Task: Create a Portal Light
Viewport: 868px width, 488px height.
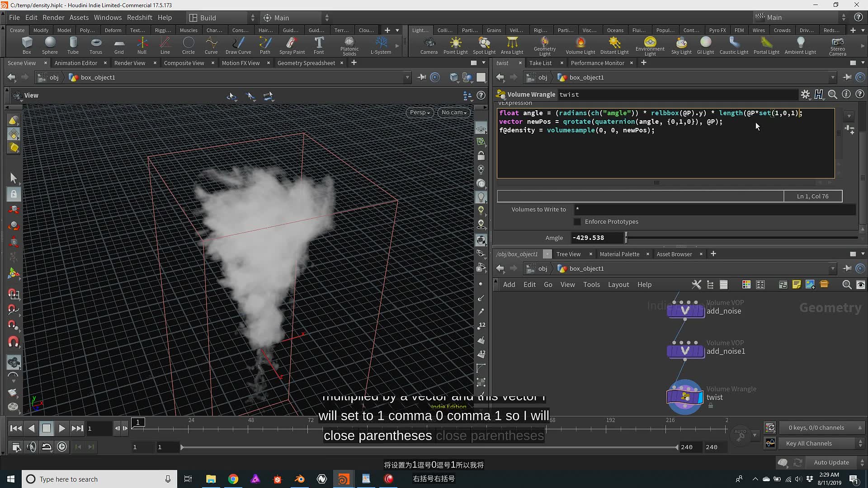Action: [x=766, y=46]
